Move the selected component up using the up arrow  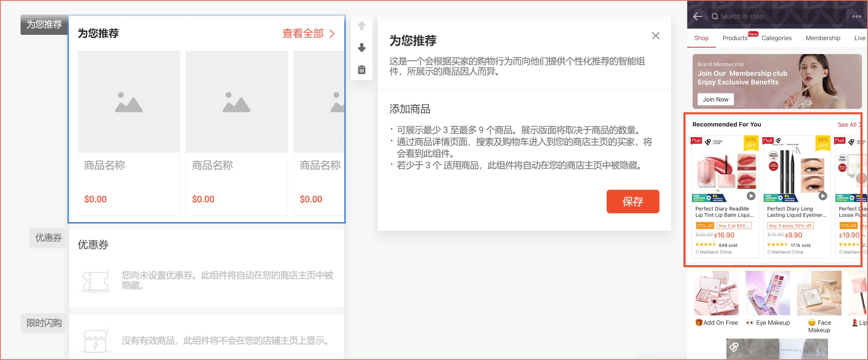tap(362, 25)
